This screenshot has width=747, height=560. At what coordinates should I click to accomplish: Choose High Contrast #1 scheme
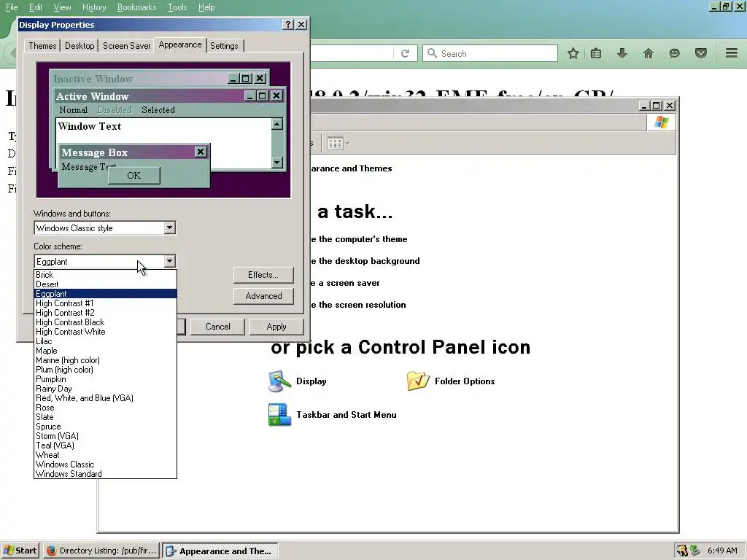tap(105, 303)
